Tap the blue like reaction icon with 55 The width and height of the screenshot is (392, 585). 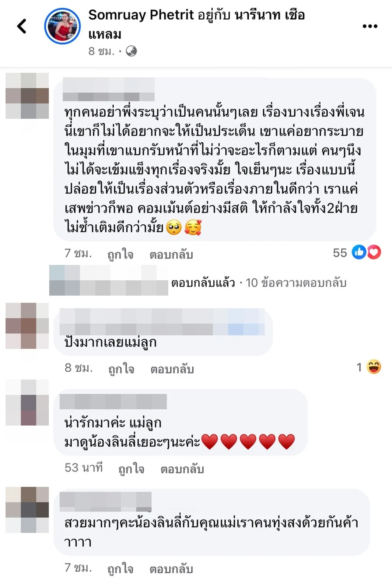coord(359,252)
